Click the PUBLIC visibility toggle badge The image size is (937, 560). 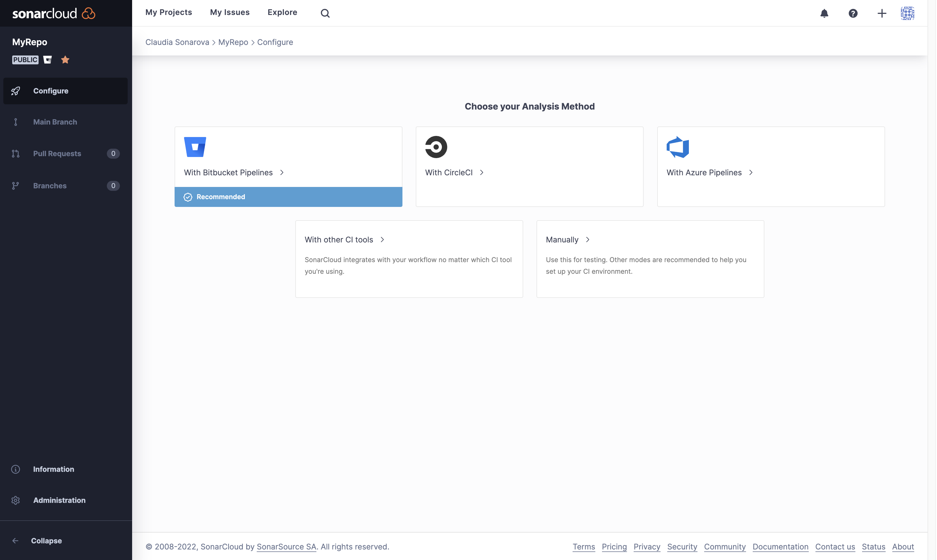pyautogui.click(x=25, y=59)
